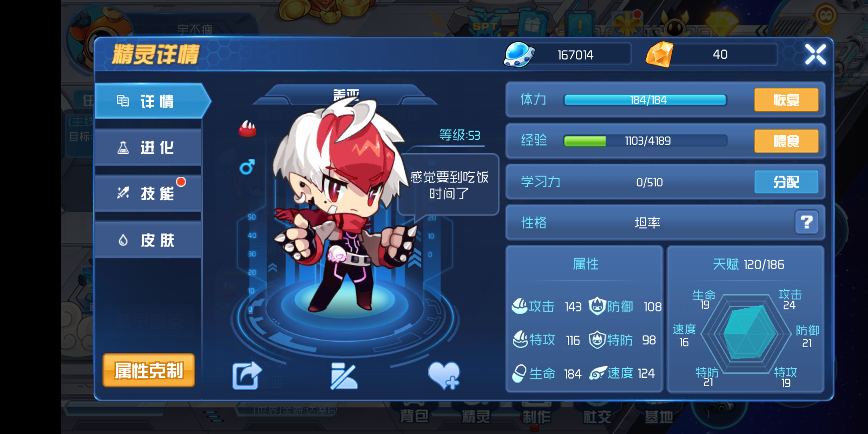This screenshot has width=868, height=434.
Task: Click the 喂食 feed button
Action: [786, 141]
